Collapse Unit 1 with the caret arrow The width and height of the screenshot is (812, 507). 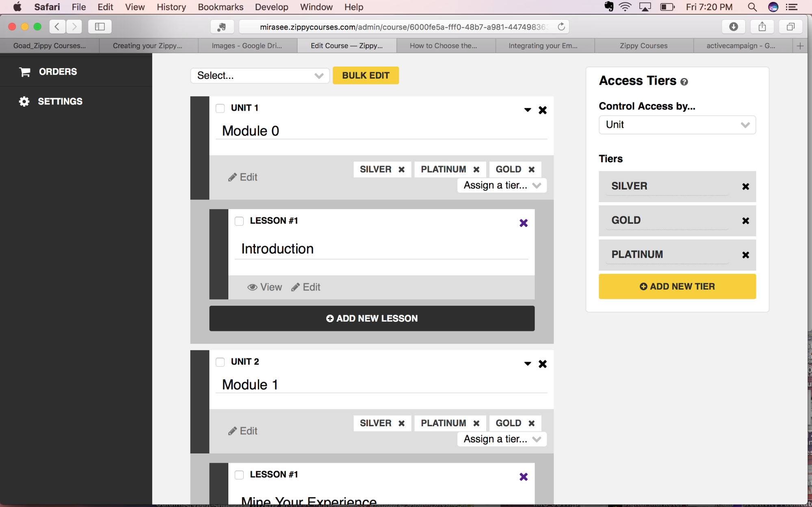(x=527, y=110)
